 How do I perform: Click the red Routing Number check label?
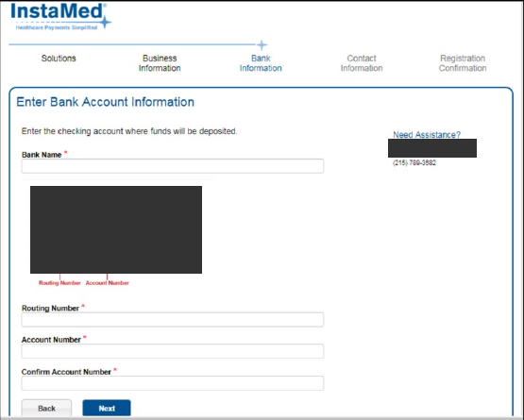[x=59, y=283]
